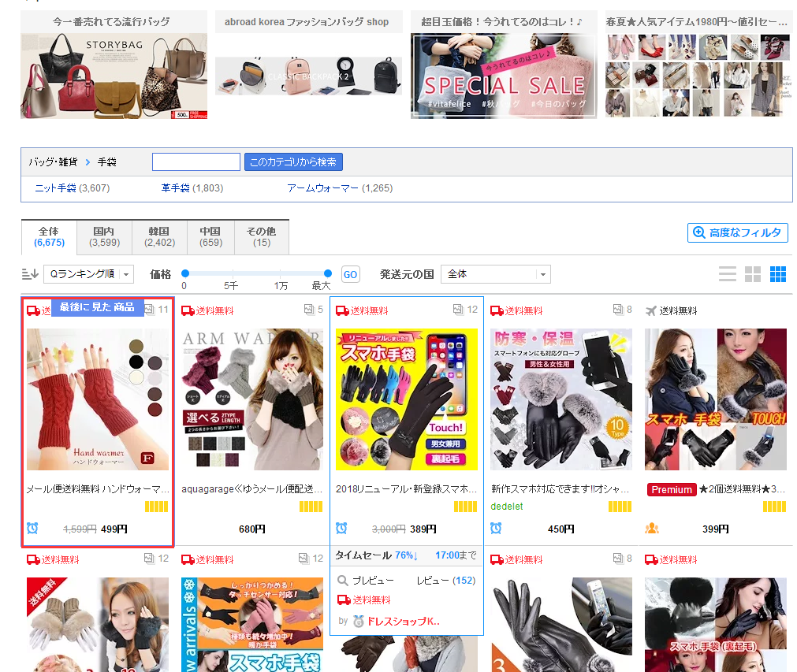Viewport: 797px width, 672px height.
Task: Open STORYBAG bags banner
Action: pyautogui.click(x=114, y=76)
